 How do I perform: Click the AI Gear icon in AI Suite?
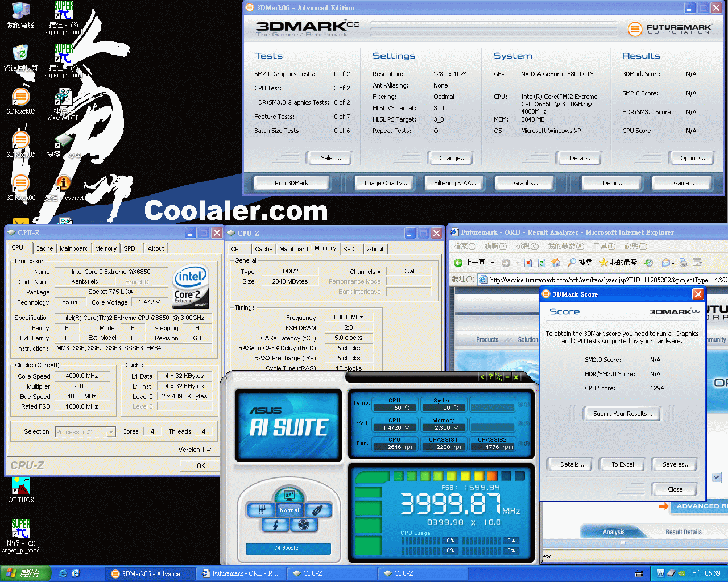click(x=262, y=510)
